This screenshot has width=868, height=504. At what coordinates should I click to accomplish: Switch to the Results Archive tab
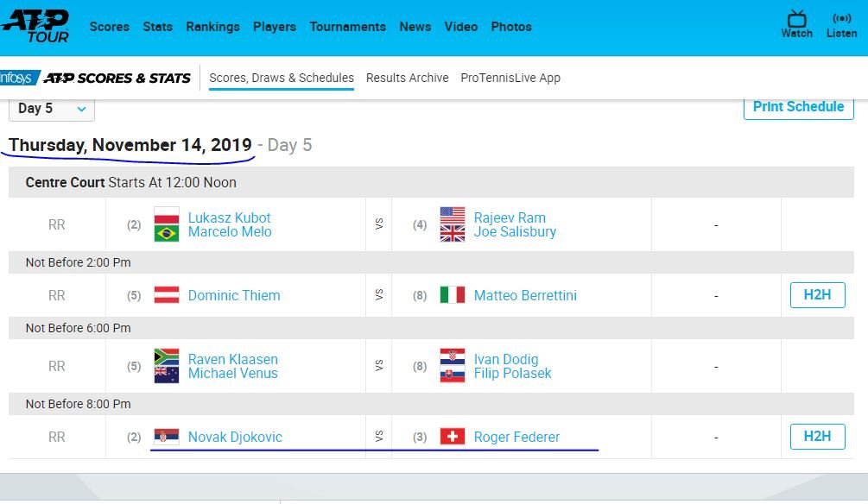[407, 78]
